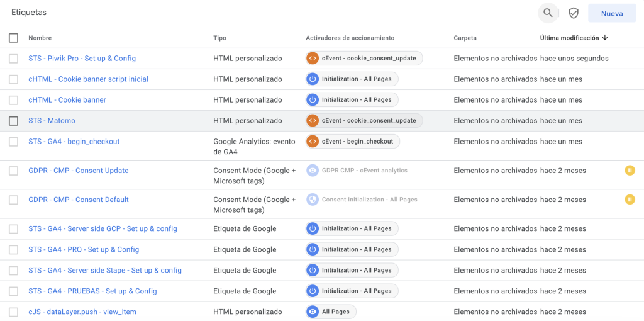Click the paused icon on Consent Default row
The image size is (644, 321).
(x=630, y=200)
